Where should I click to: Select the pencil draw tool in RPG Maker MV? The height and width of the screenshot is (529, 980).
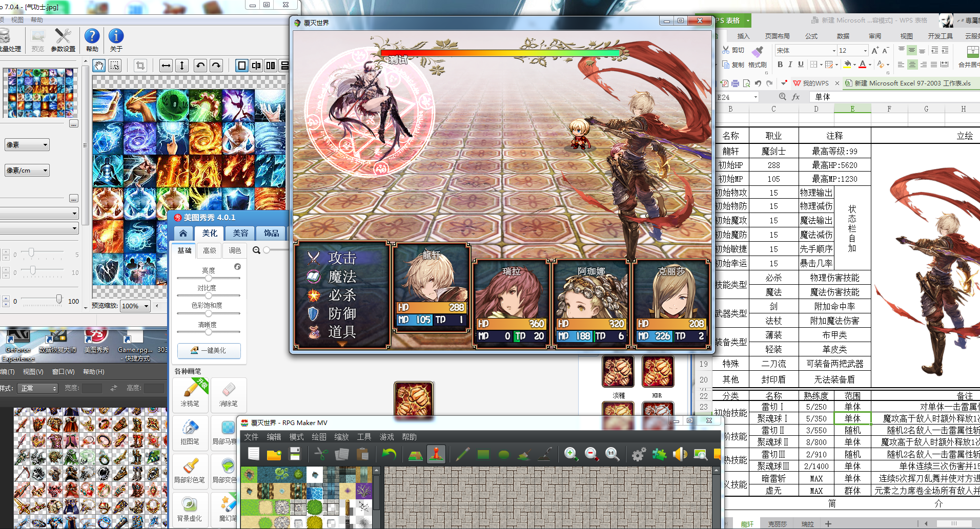click(462, 454)
